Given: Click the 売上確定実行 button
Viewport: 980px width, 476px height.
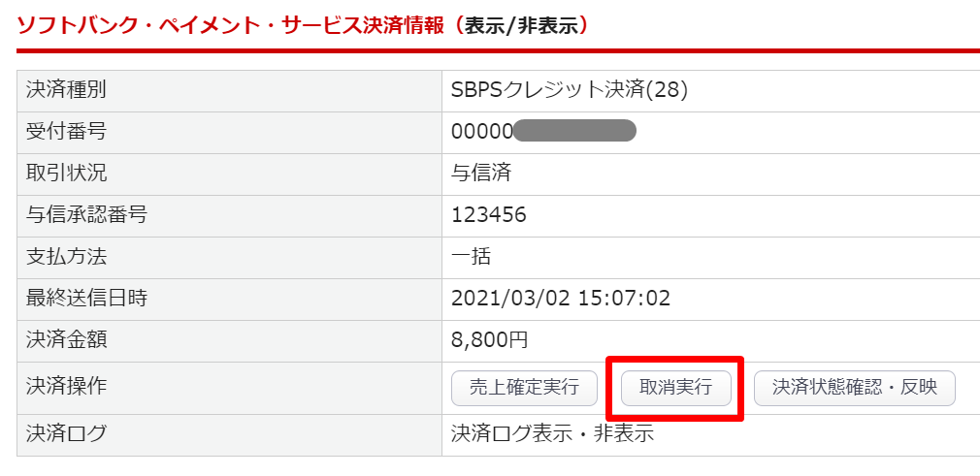Looking at the screenshot, I should tap(524, 388).
